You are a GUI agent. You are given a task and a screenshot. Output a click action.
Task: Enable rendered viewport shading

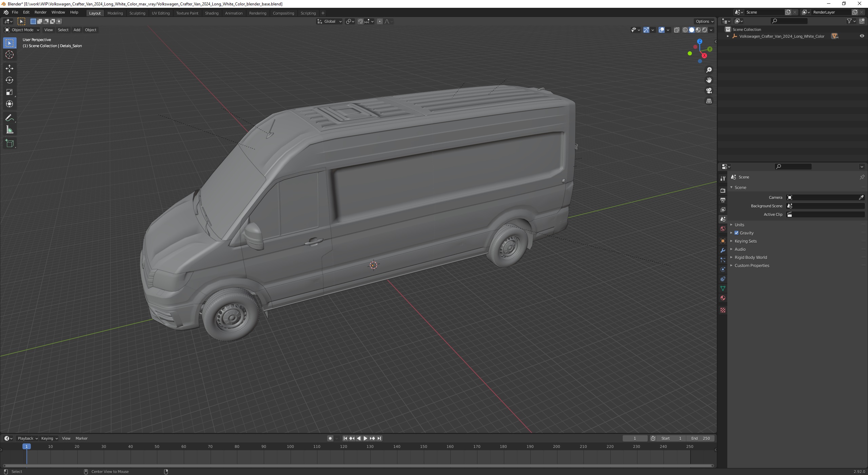tap(705, 30)
